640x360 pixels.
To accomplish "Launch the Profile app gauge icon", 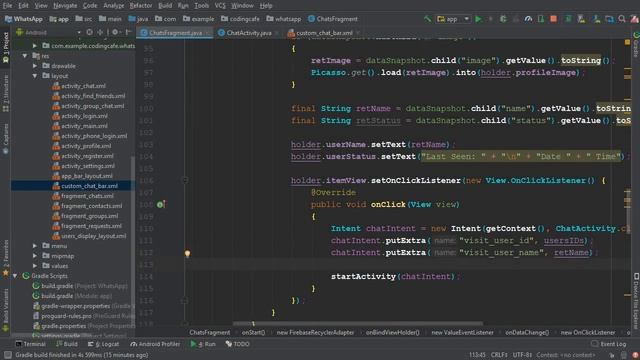I will (528, 19).
